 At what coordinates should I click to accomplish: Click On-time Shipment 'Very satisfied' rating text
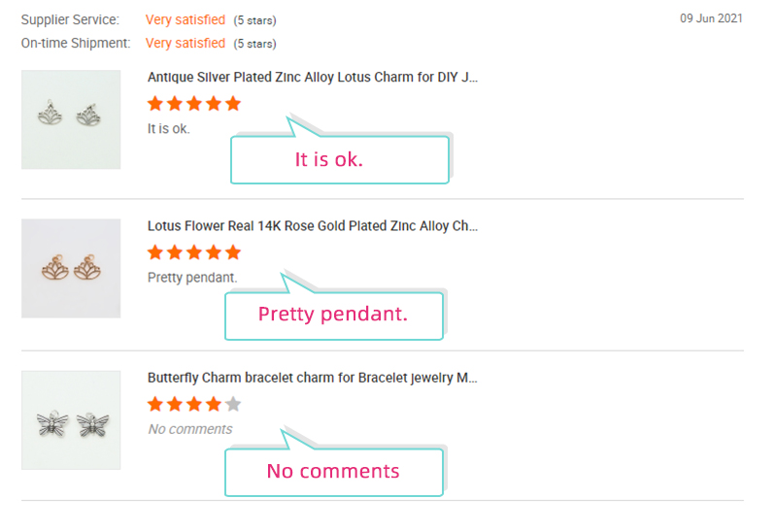(x=186, y=43)
